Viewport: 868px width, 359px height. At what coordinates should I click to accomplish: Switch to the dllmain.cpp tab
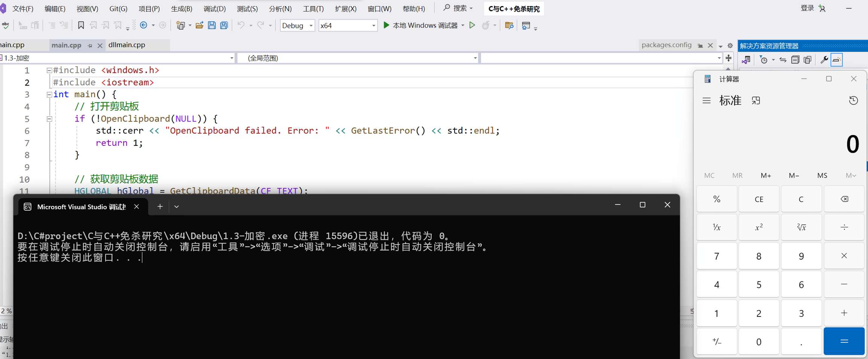(x=127, y=45)
